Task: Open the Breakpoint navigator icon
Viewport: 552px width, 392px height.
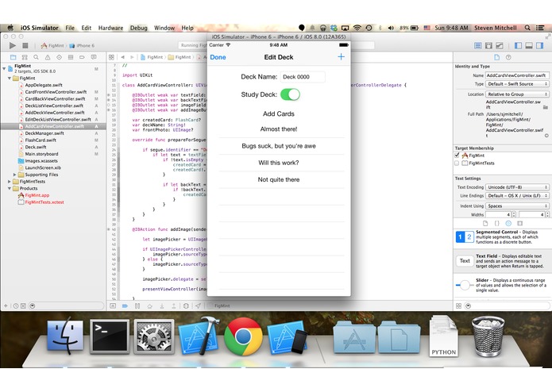Action: [x=82, y=57]
